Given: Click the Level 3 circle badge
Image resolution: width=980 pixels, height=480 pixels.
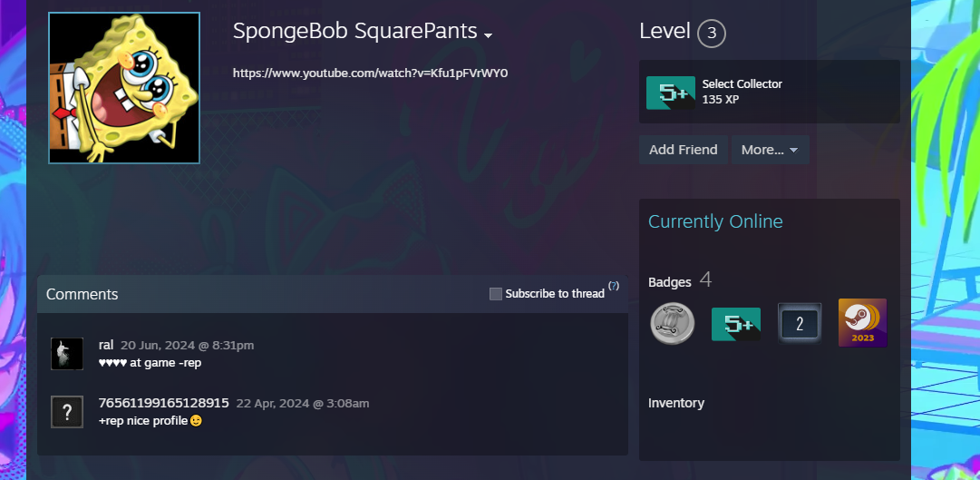Looking at the screenshot, I should pos(712,34).
